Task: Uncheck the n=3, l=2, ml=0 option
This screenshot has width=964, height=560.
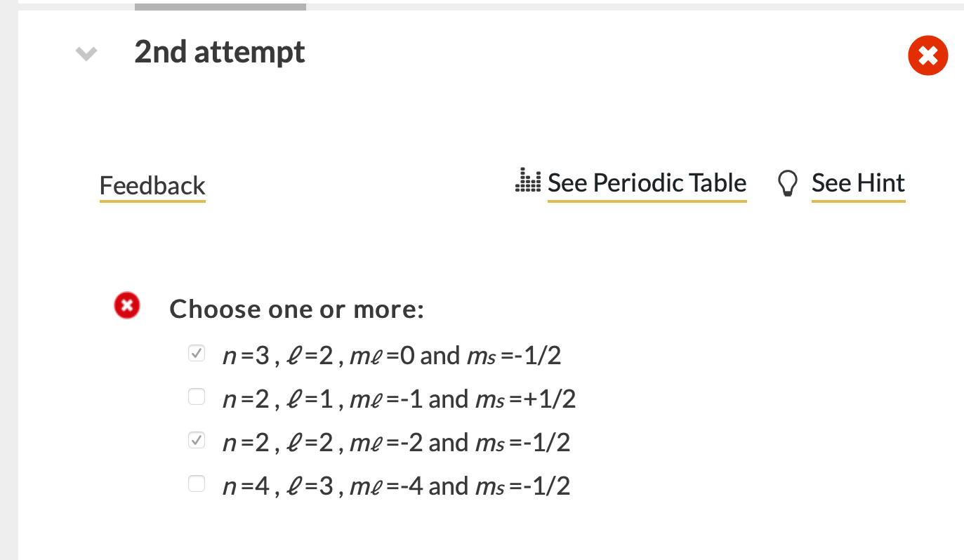Action: click(196, 353)
